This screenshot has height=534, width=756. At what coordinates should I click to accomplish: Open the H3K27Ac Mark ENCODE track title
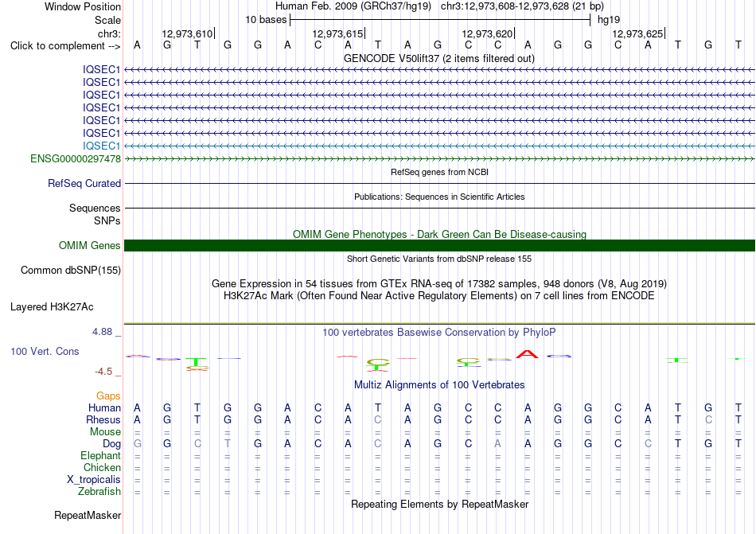coord(439,295)
